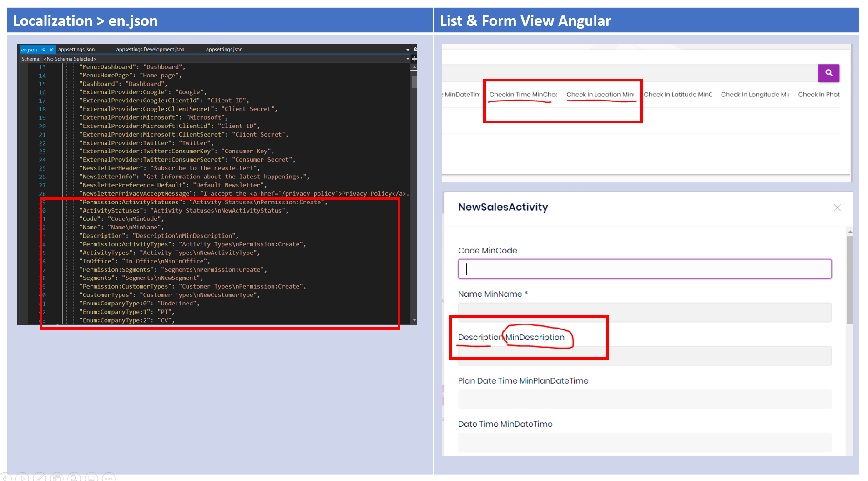Open the slideshow pen tool
This screenshot has height=481, width=868.
[40, 477]
